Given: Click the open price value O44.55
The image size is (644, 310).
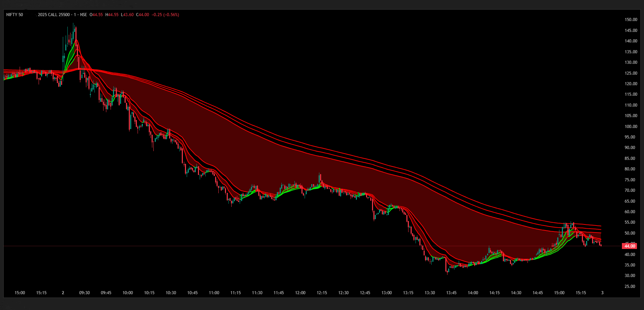Looking at the screenshot, I should 96,15.
